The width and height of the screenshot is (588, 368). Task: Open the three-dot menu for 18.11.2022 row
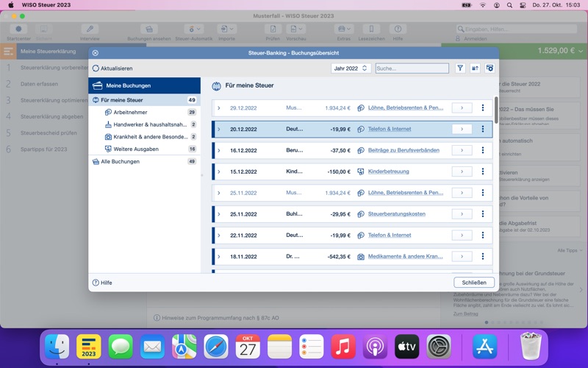(x=483, y=256)
